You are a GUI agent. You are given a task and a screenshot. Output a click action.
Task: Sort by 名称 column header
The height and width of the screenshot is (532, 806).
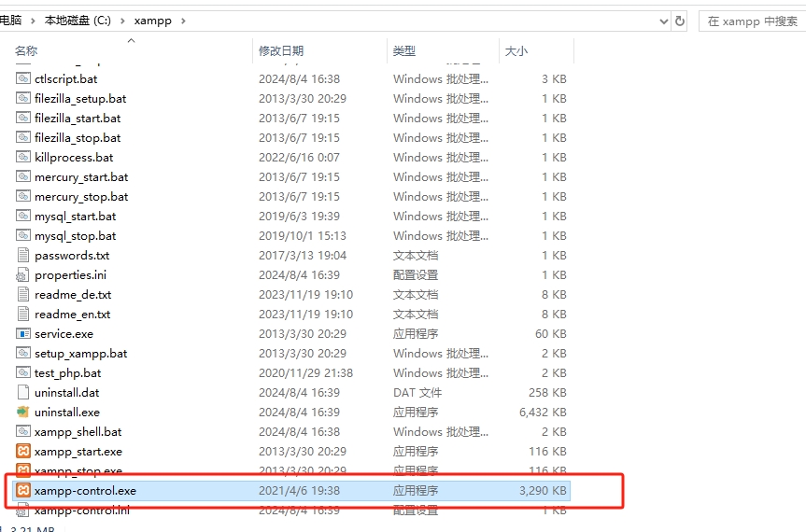(x=26, y=50)
